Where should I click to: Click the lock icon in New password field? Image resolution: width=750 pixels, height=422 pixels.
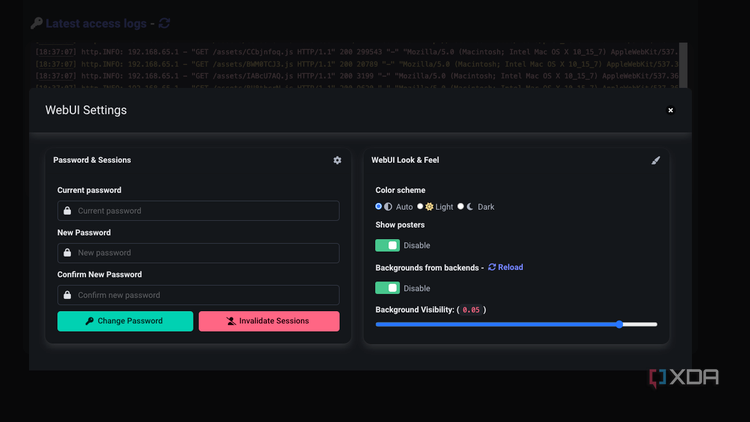pos(67,253)
